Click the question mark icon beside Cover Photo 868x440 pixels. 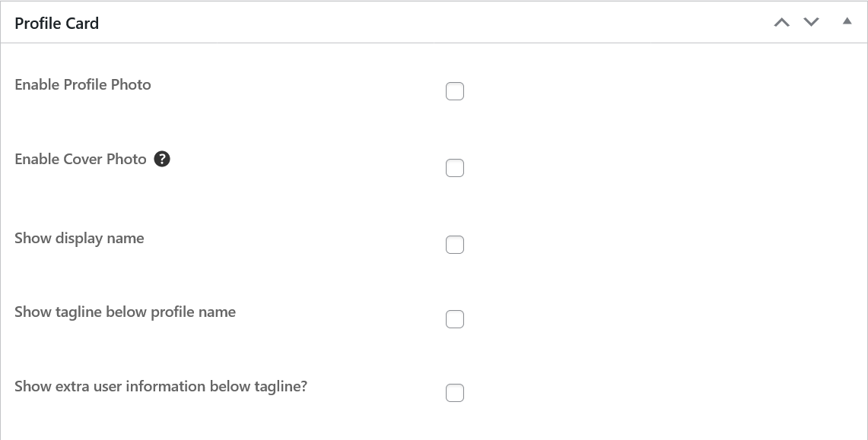pyautogui.click(x=161, y=159)
